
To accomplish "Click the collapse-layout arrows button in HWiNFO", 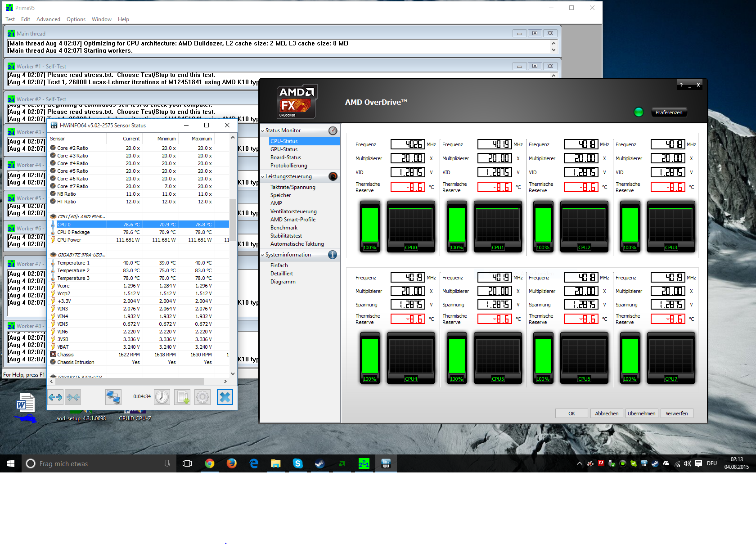I will [x=73, y=397].
